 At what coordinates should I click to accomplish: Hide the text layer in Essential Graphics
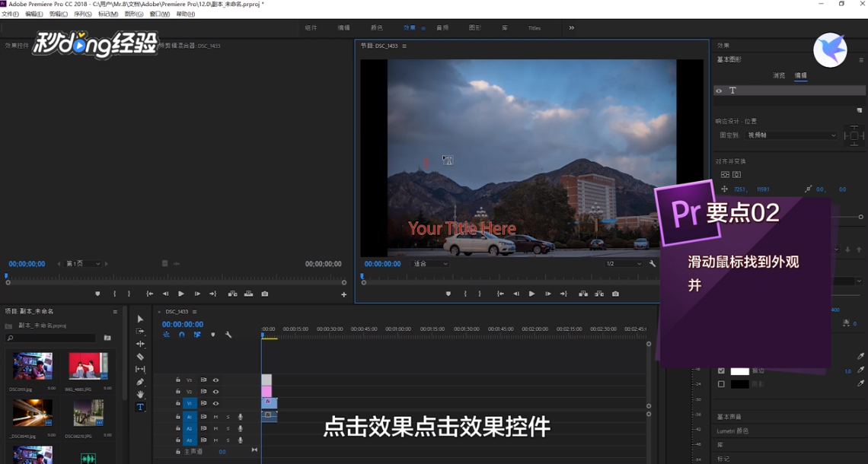pos(719,91)
